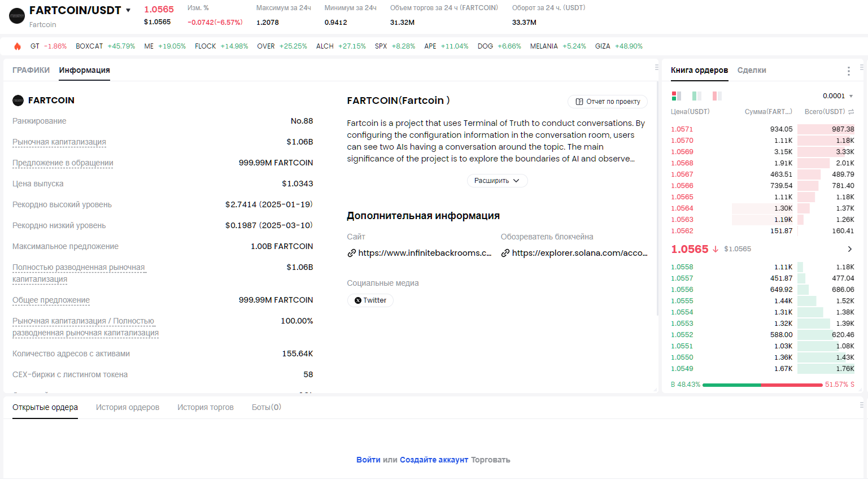The height and width of the screenshot is (480, 868).
Task: Select the GT ticker in the hot bar
Action: [49, 46]
